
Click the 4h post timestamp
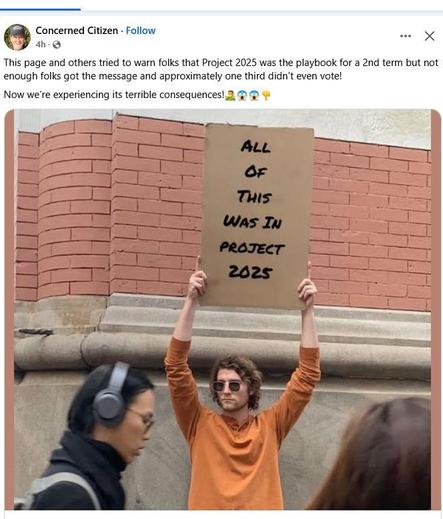[x=40, y=44]
